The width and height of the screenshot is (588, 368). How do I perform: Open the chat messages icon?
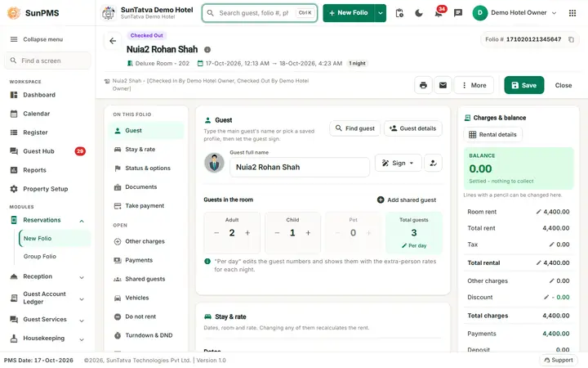click(x=458, y=13)
